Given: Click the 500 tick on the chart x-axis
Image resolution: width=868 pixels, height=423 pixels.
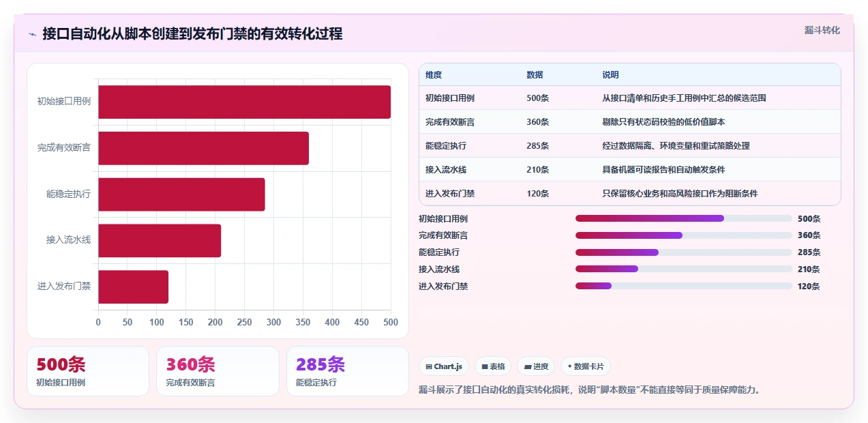Looking at the screenshot, I should pos(391,322).
